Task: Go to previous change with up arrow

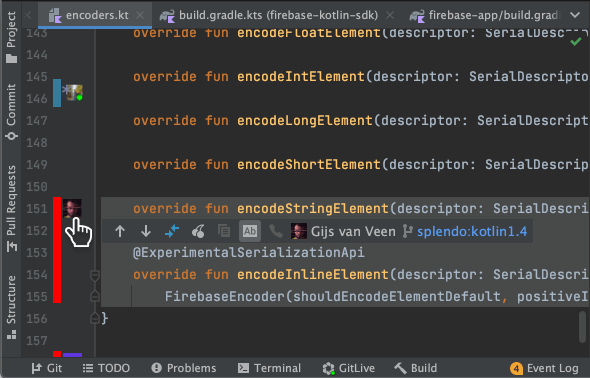Action: (120, 231)
